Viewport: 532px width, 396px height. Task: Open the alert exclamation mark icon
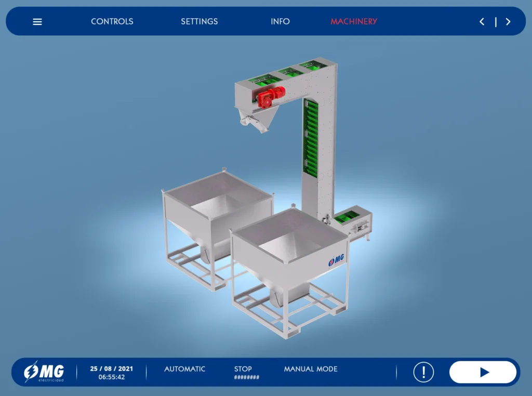point(423,372)
